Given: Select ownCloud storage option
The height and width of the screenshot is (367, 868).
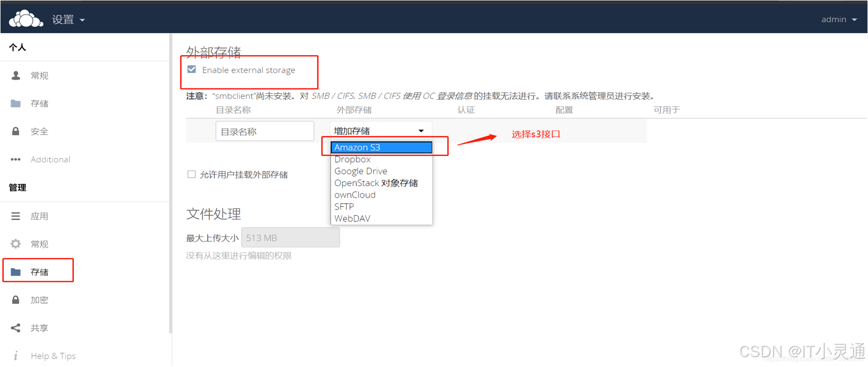Looking at the screenshot, I should point(382,195).
